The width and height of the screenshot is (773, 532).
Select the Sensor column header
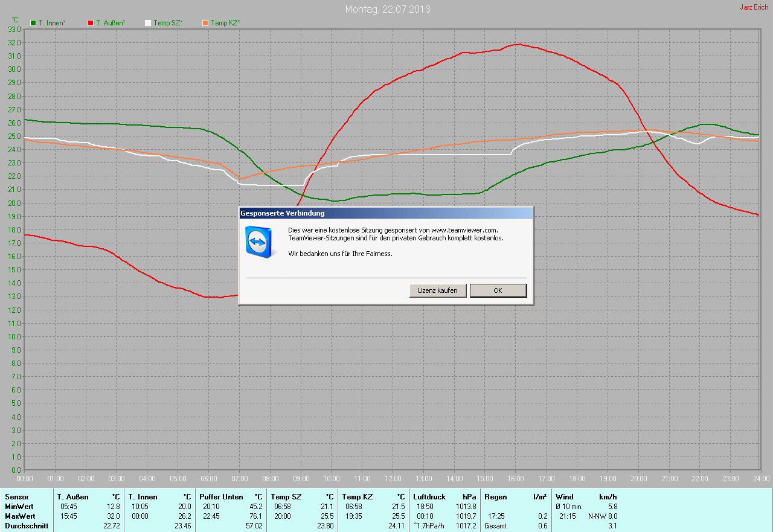[x=16, y=497]
